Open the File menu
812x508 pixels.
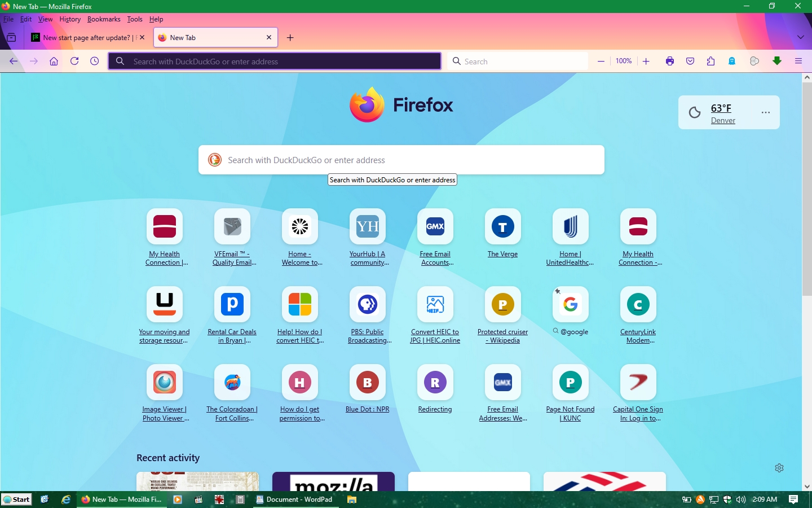coord(8,19)
